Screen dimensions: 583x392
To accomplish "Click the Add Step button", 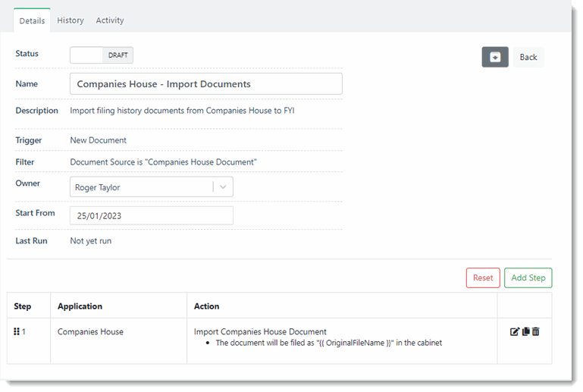I will coord(528,278).
